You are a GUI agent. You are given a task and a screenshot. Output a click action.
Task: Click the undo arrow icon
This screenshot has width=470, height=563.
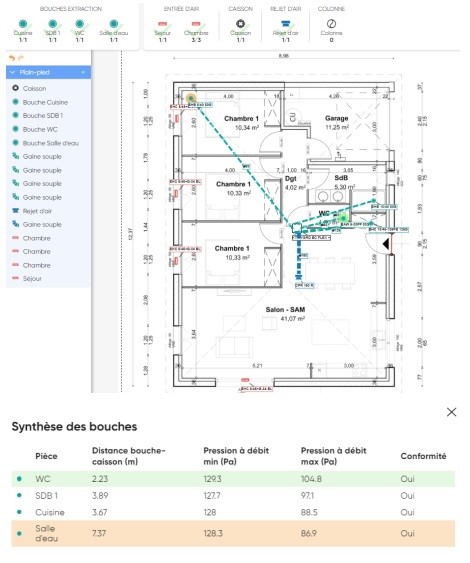click(12, 58)
